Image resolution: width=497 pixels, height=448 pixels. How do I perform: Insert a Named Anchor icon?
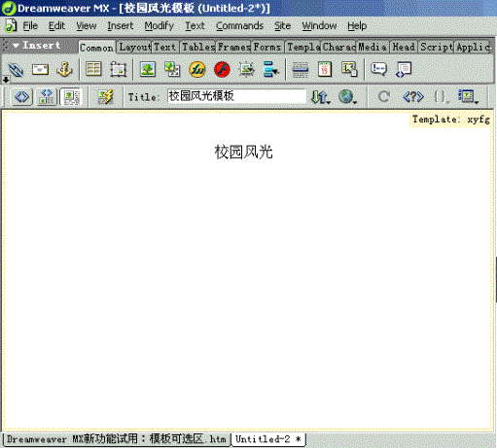click(64, 69)
